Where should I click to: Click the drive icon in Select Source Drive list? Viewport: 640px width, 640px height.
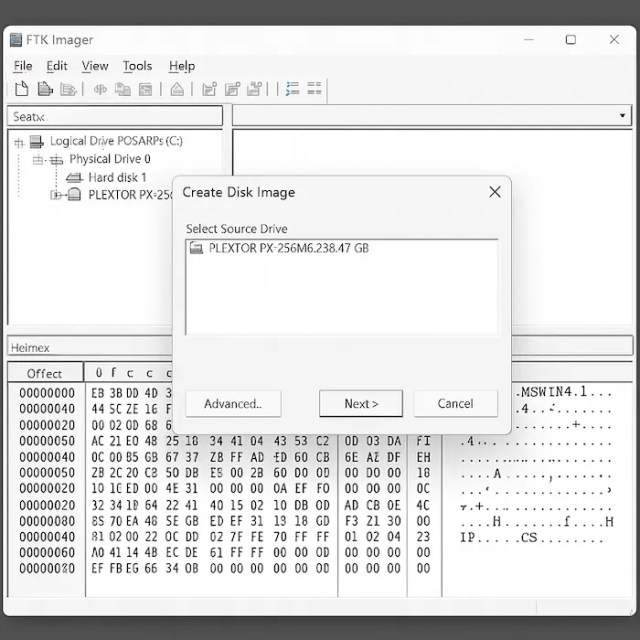(x=196, y=248)
